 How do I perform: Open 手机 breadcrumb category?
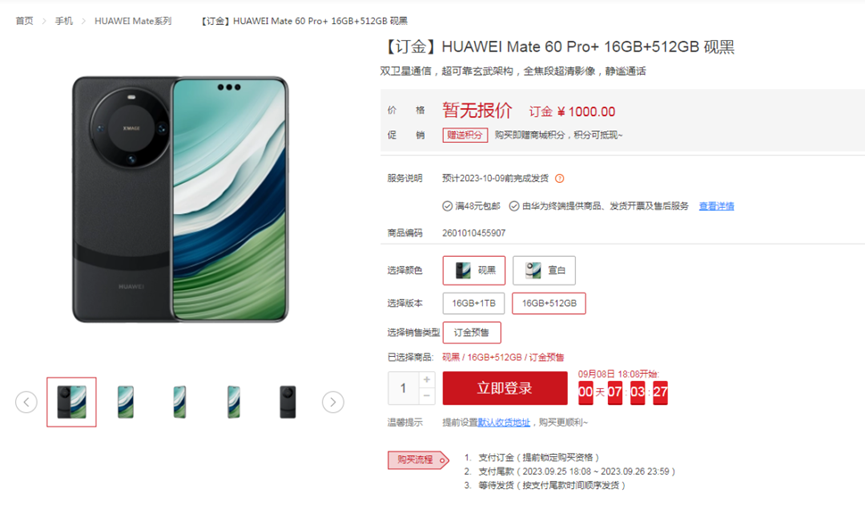63,21
